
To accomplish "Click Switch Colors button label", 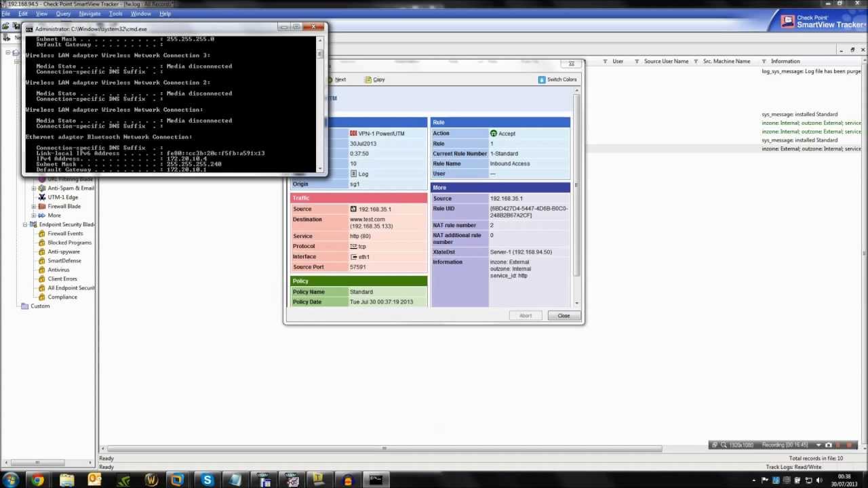I will 562,79.
